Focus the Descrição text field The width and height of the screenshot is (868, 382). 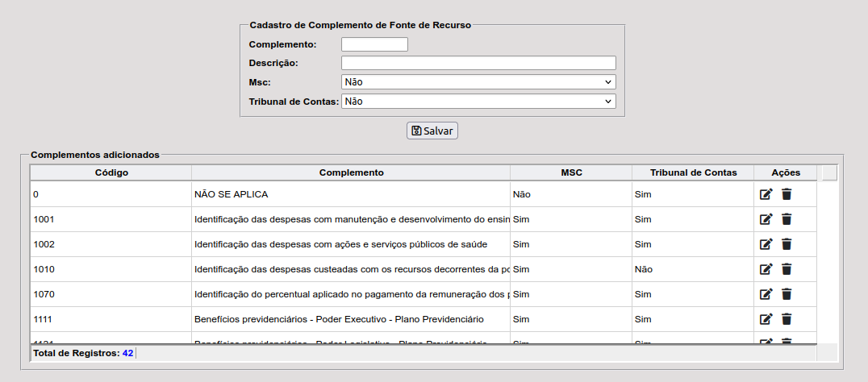coord(478,63)
